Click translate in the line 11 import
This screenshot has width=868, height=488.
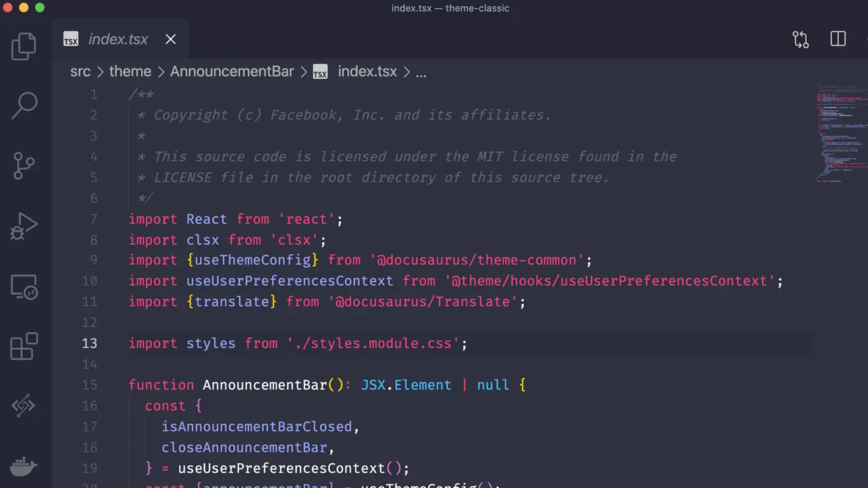[x=232, y=302]
